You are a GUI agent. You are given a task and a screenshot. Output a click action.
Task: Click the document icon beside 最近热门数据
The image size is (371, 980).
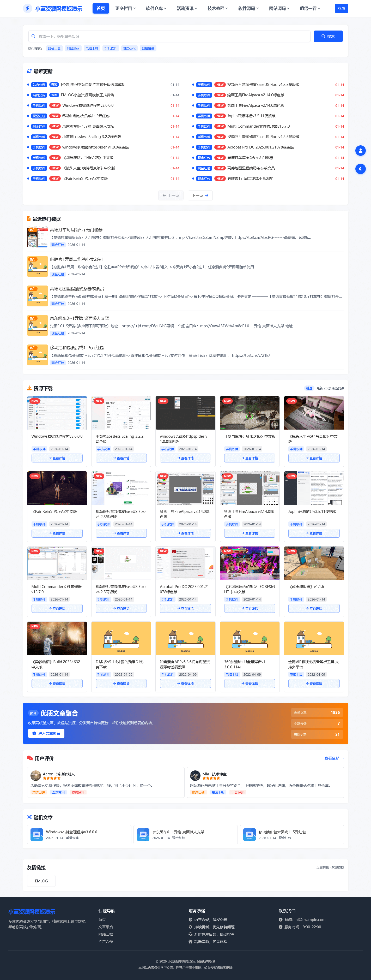29,219
